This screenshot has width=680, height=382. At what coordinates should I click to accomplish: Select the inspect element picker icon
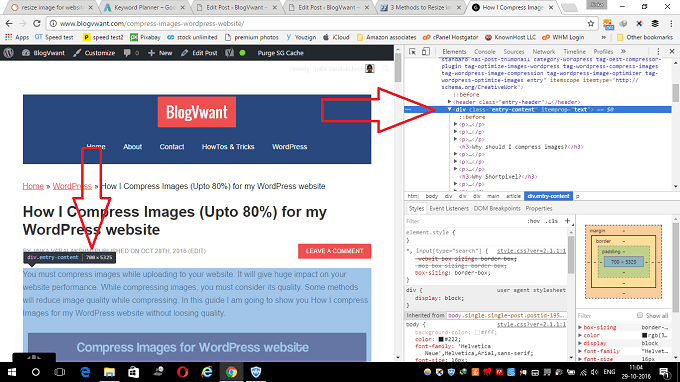(412, 52)
